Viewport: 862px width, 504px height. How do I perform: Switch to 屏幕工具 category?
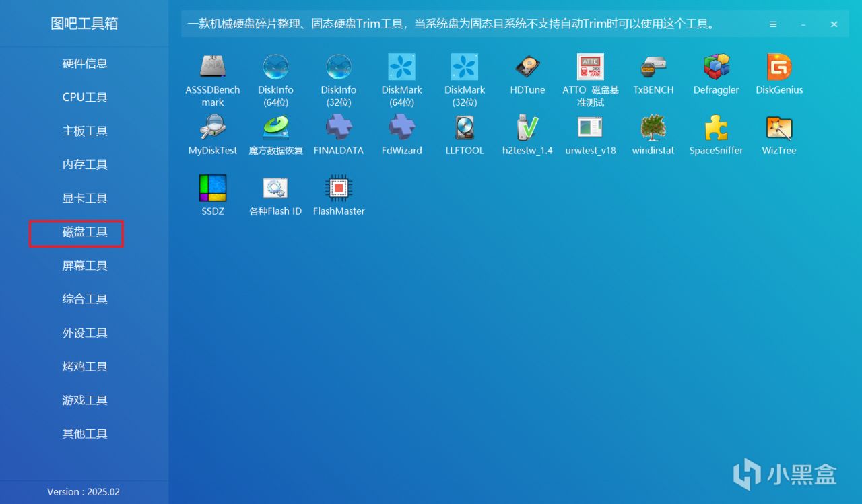coord(85,266)
